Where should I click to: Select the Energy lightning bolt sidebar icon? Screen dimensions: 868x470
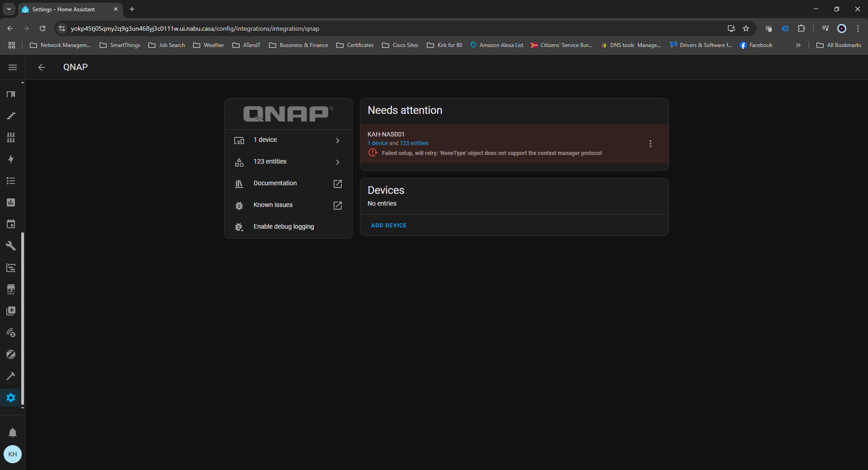(11, 159)
